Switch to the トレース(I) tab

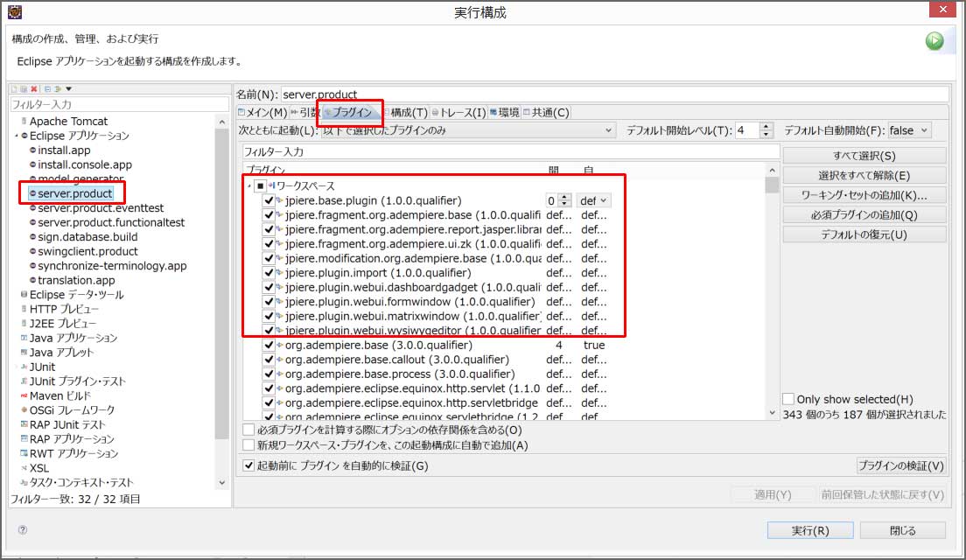click(459, 113)
